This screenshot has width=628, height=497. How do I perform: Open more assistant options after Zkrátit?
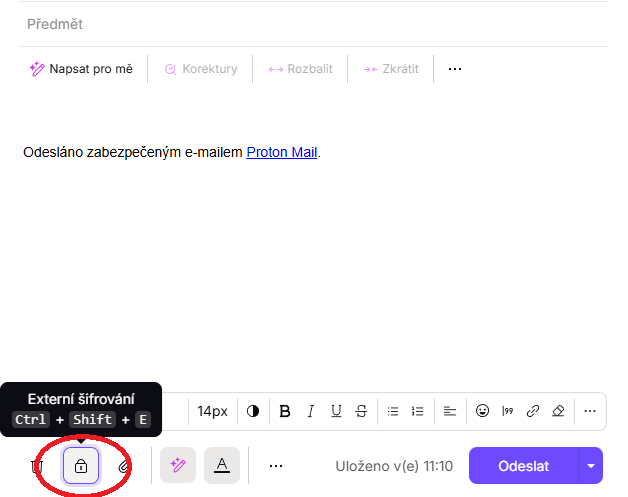click(x=455, y=69)
